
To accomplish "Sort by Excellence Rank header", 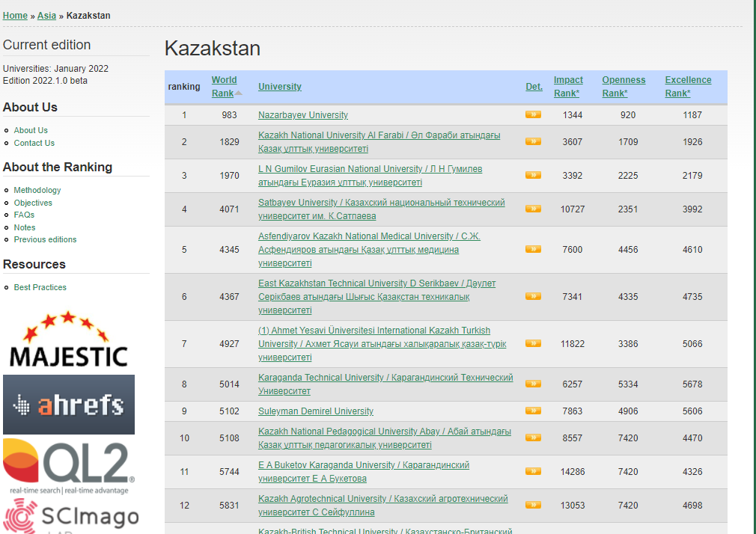I will pos(688,87).
